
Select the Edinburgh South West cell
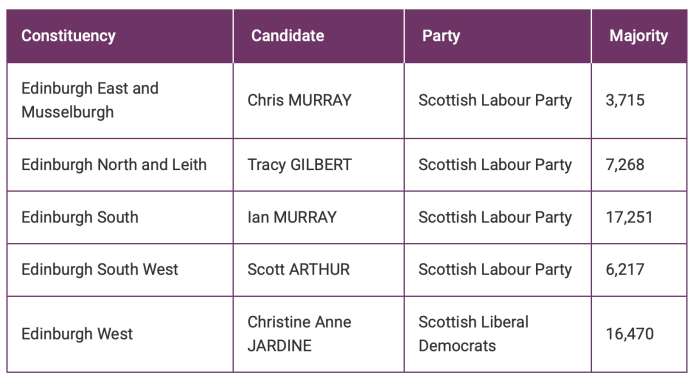coord(120,270)
